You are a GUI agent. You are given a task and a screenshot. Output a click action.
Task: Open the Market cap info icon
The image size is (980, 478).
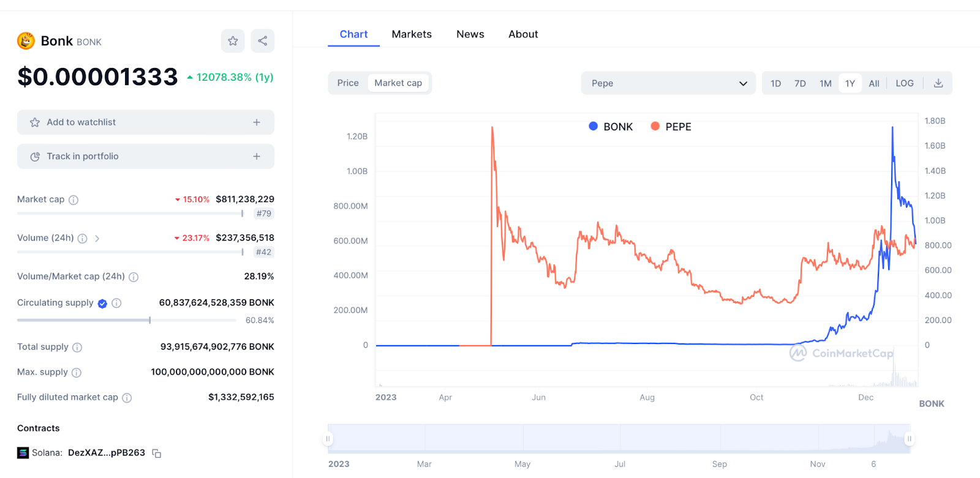(x=73, y=200)
